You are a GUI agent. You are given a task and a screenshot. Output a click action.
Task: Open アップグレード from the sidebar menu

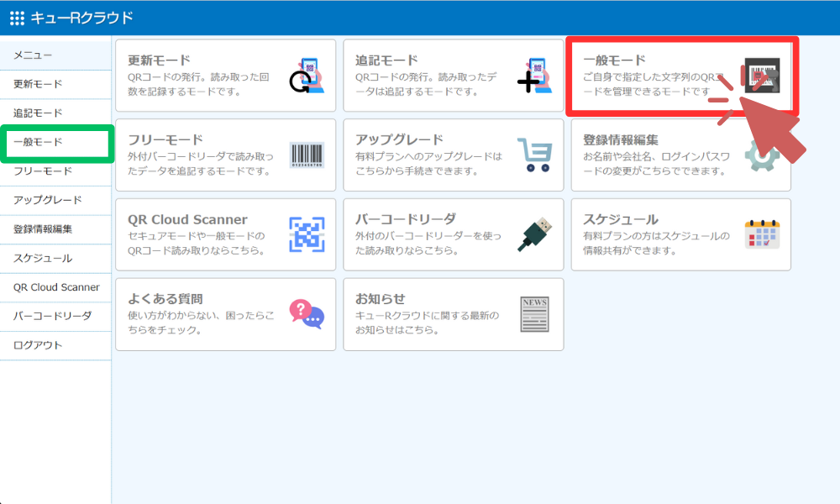tap(55, 200)
